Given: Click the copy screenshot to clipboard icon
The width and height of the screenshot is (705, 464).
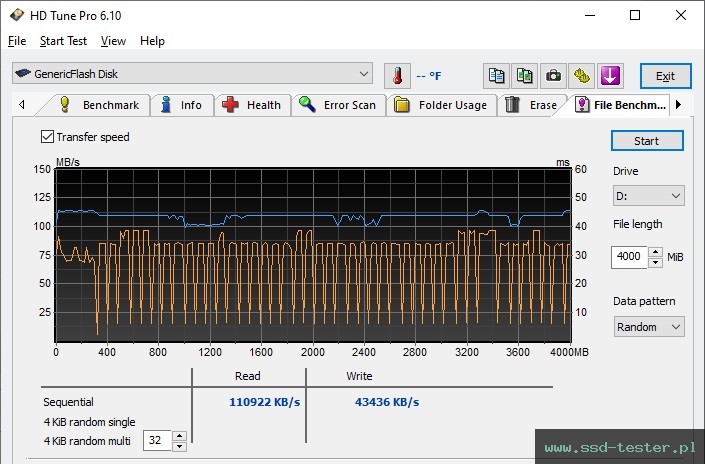Looking at the screenshot, I should click(524, 76).
